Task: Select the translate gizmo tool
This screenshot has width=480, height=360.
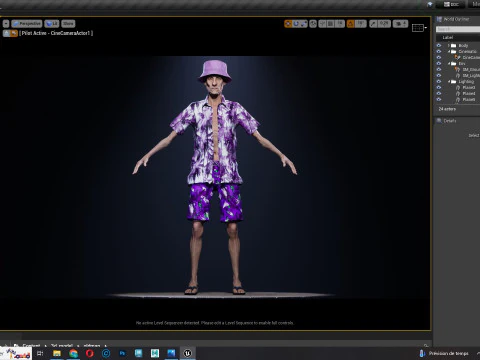Action: pos(288,24)
